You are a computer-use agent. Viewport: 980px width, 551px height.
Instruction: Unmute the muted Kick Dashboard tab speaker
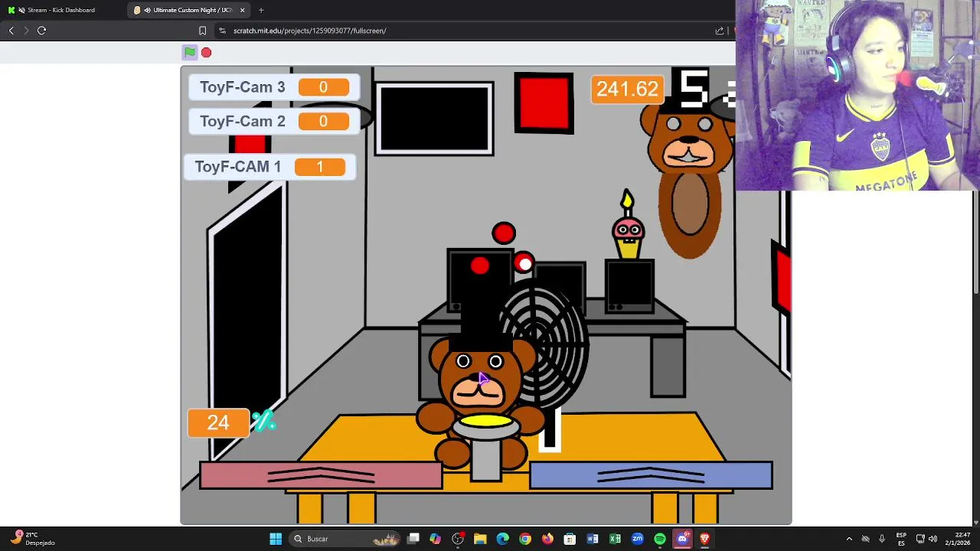[21, 10]
